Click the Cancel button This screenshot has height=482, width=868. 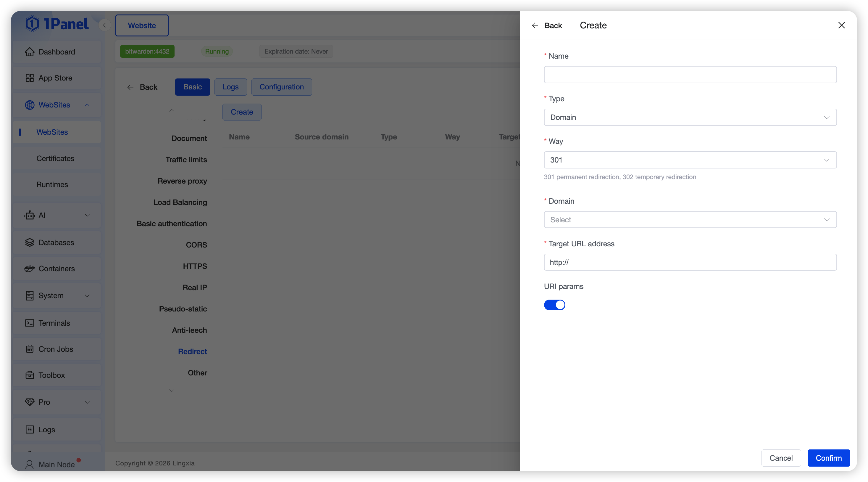pyautogui.click(x=781, y=458)
